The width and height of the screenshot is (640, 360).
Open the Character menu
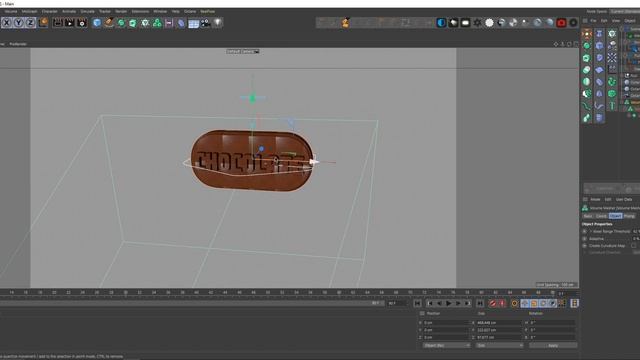(x=50, y=11)
